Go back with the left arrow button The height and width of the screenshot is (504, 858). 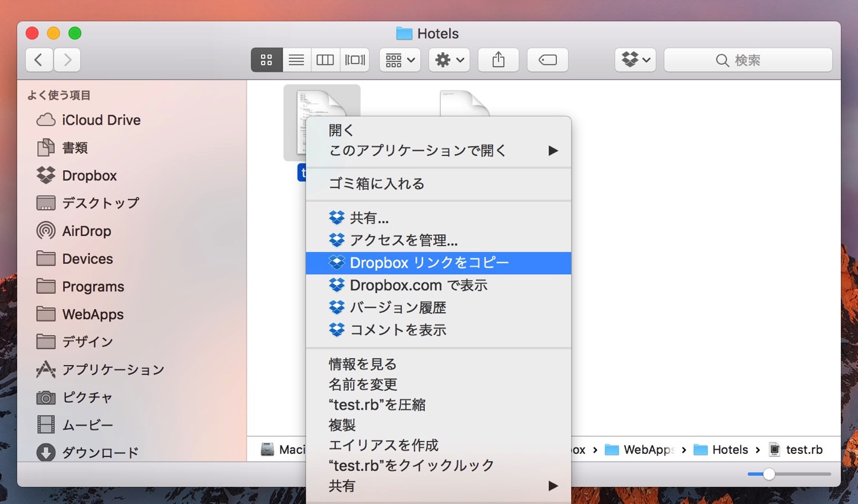coord(39,59)
